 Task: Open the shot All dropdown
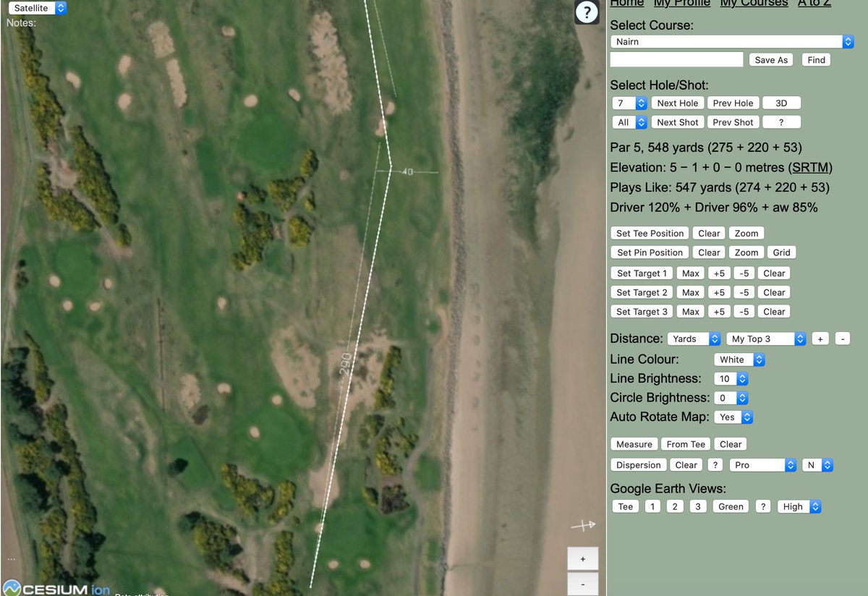pyautogui.click(x=629, y=122)
